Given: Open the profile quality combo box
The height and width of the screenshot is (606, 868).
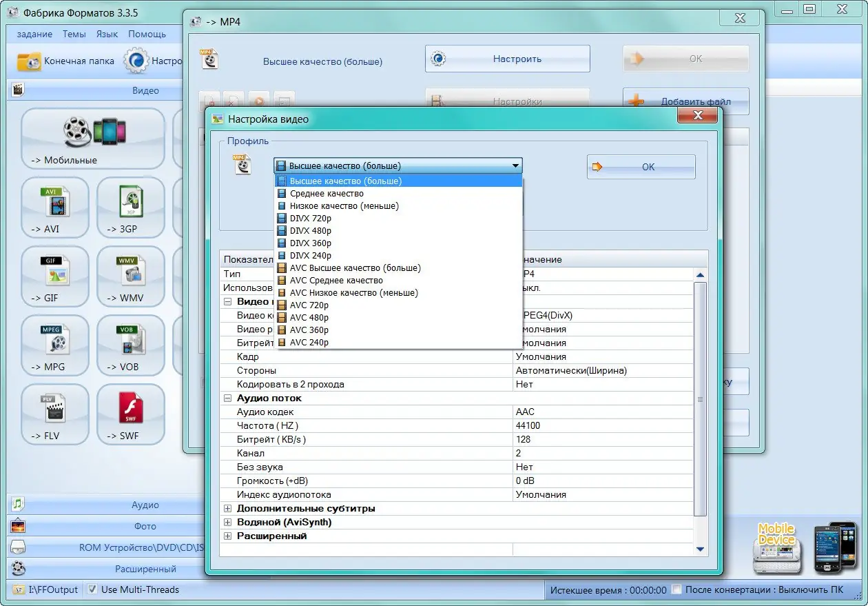Looking at the screenshot, I should pos(398,165).
